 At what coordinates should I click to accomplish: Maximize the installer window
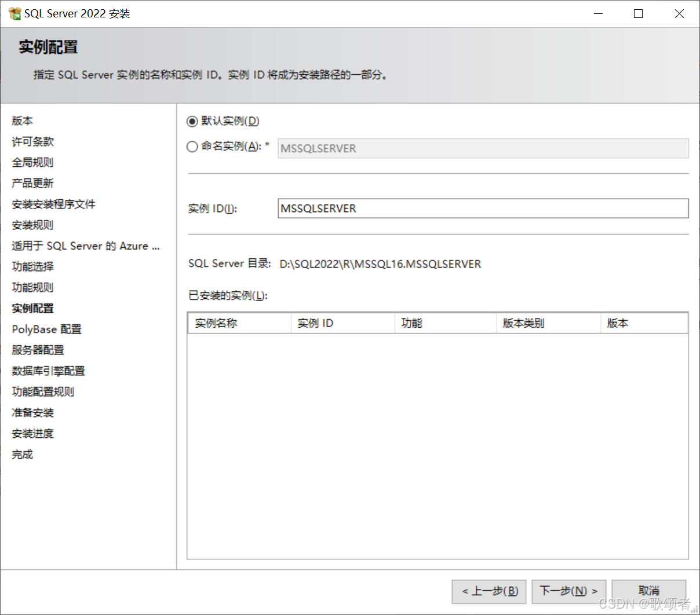(639, 13)
